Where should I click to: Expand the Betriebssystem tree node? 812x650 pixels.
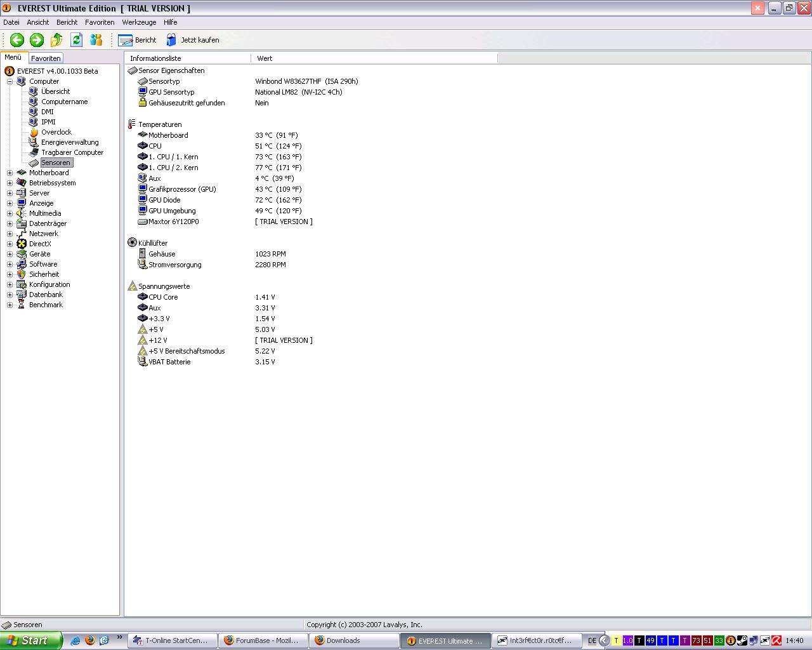point(10,183)
